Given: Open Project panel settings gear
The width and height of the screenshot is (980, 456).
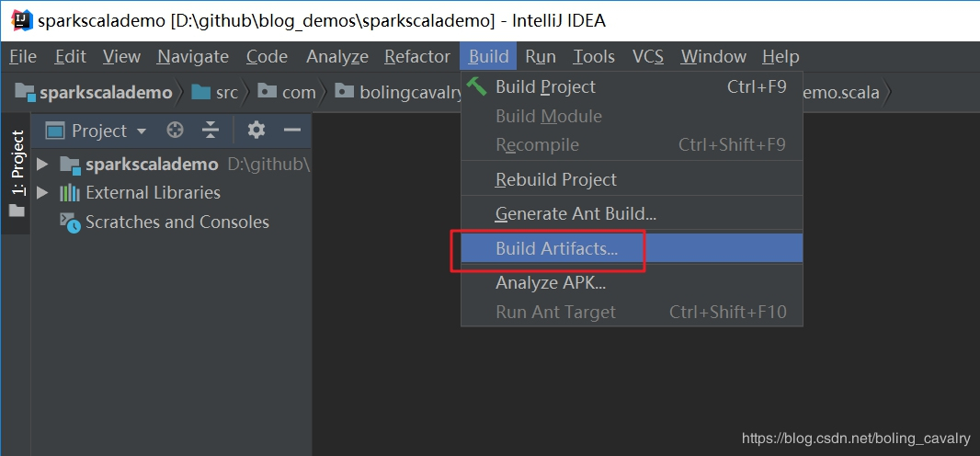Looking at the screenshot, I should (x=256, y=131).
